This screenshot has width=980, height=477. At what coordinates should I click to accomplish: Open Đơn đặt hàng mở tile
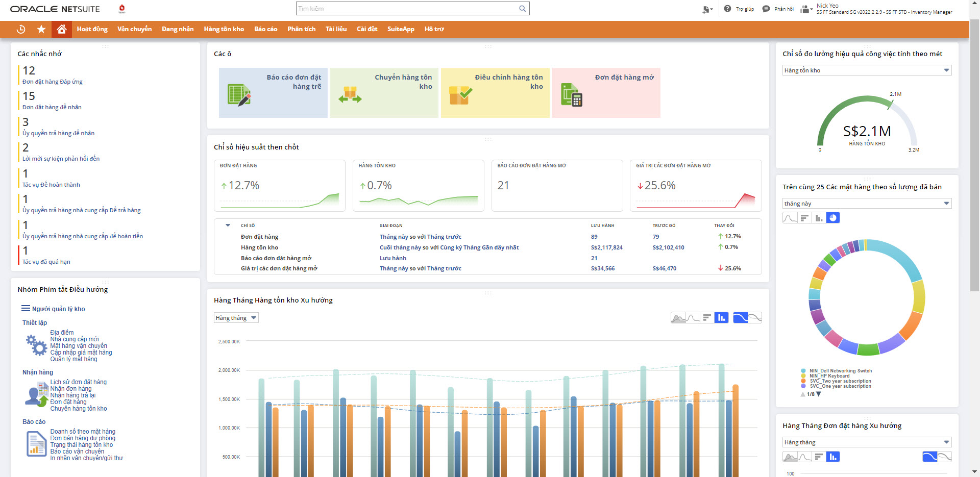pos(606,93)
